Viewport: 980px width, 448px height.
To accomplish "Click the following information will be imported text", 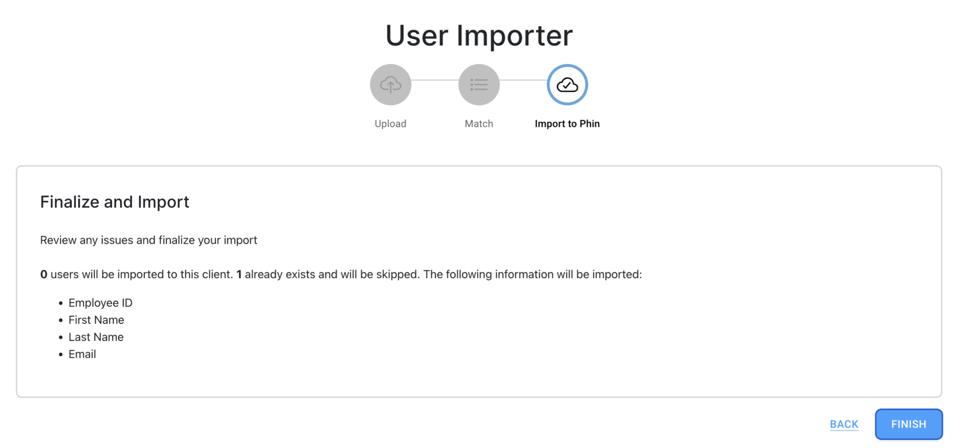I will click(533, 274).
